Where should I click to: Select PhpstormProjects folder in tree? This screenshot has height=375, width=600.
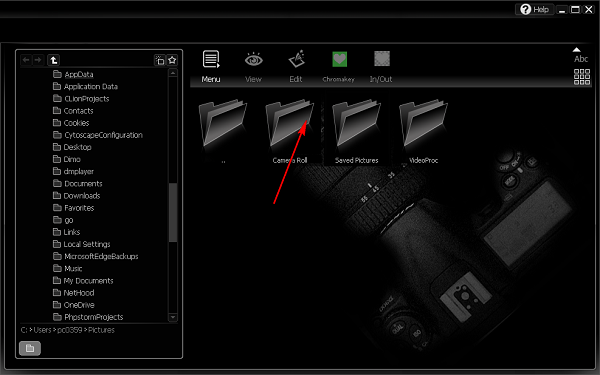(x=88, y=317)
